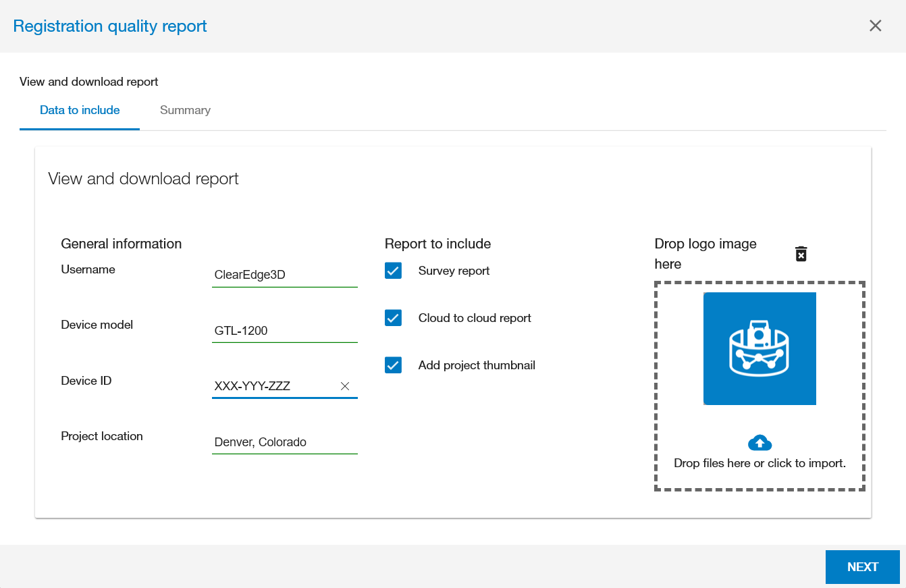Click the Survey report label
The width and height of the screenshot is (906, 588).
pos(454,271)
